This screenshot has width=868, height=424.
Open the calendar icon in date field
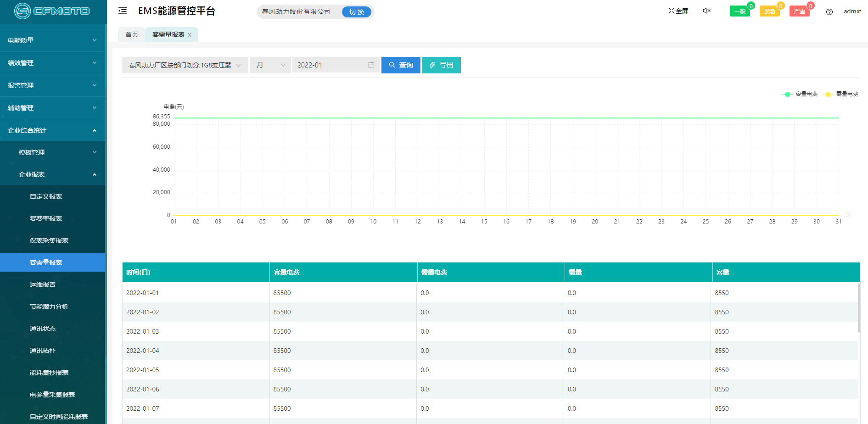371,65
